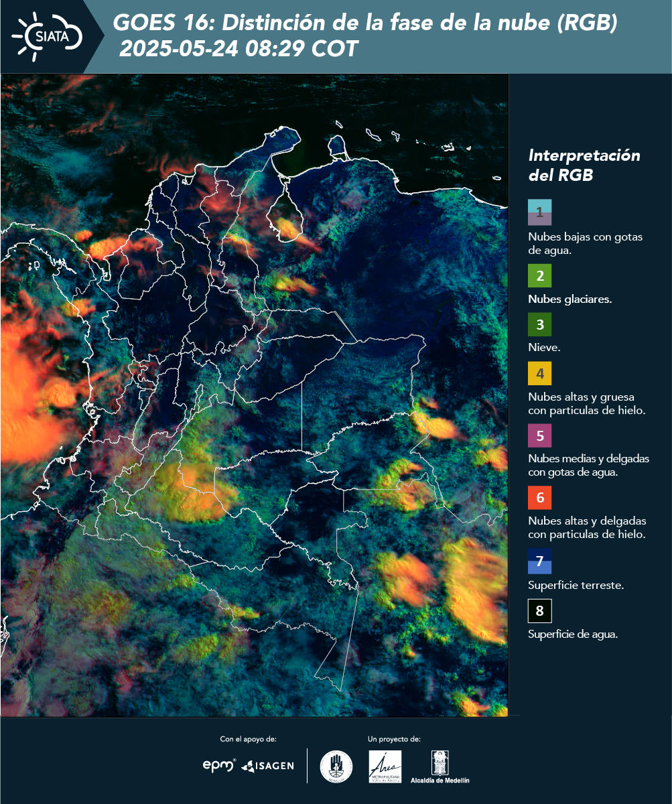
Task: Click the 'Nubes glaciares.' label
Action: pyautogui.click(x=569, y=299)
